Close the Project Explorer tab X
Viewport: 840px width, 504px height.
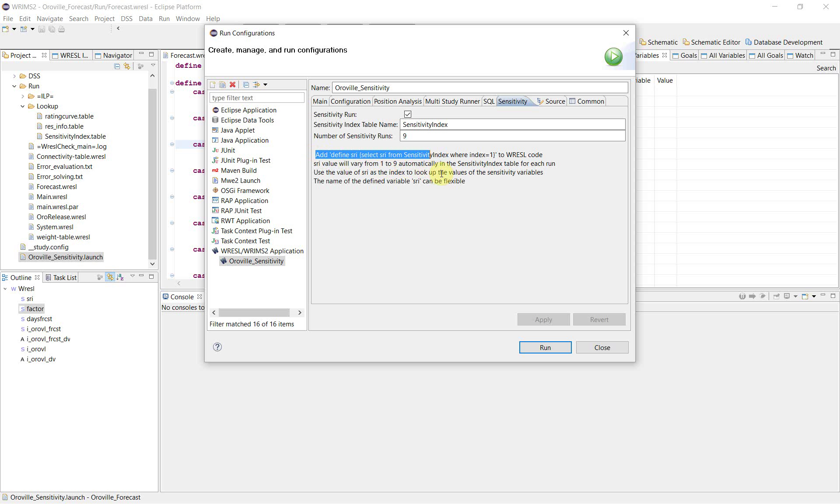click(44, 55)
